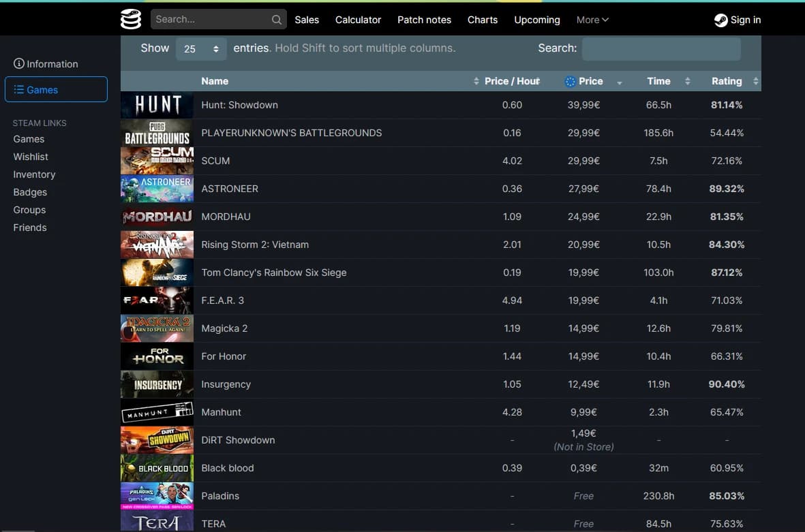Viewport: 805px width, 532px height.
Task: Click the magnifier search icon
Action: click(x=276, y=20)
